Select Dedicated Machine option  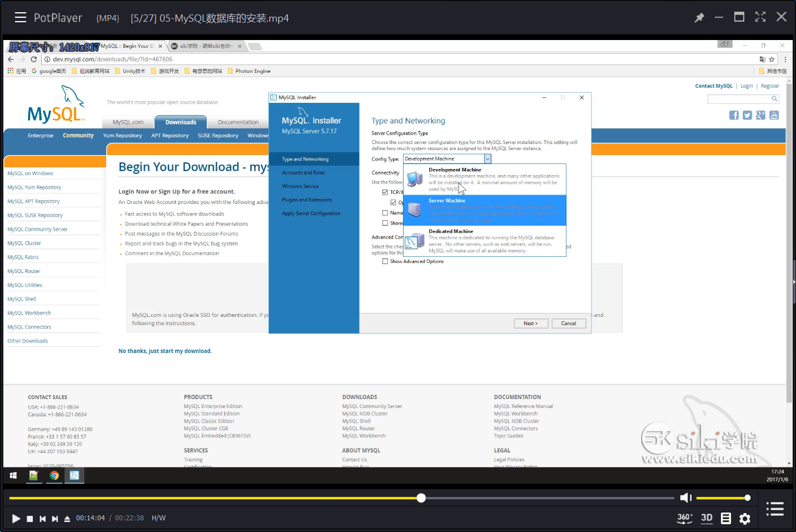485,241
